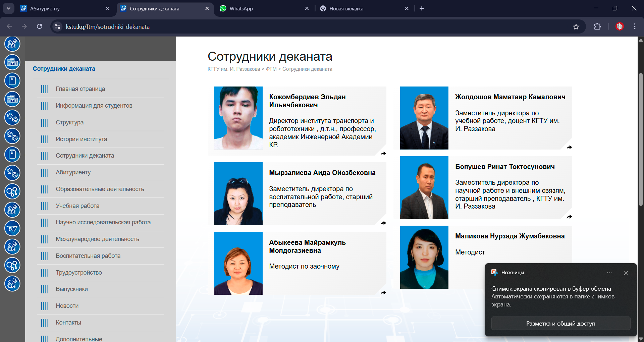Click the university building icon in the sidebar
The width and height of the screenshot is (644, 342).
pos(12,62)
